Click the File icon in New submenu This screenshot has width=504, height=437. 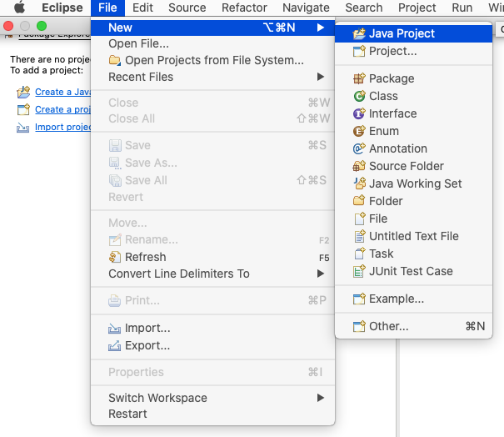359,218
